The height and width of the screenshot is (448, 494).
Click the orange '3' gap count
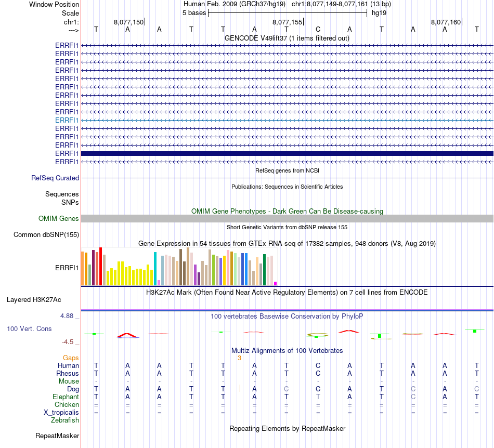point(239,358)
